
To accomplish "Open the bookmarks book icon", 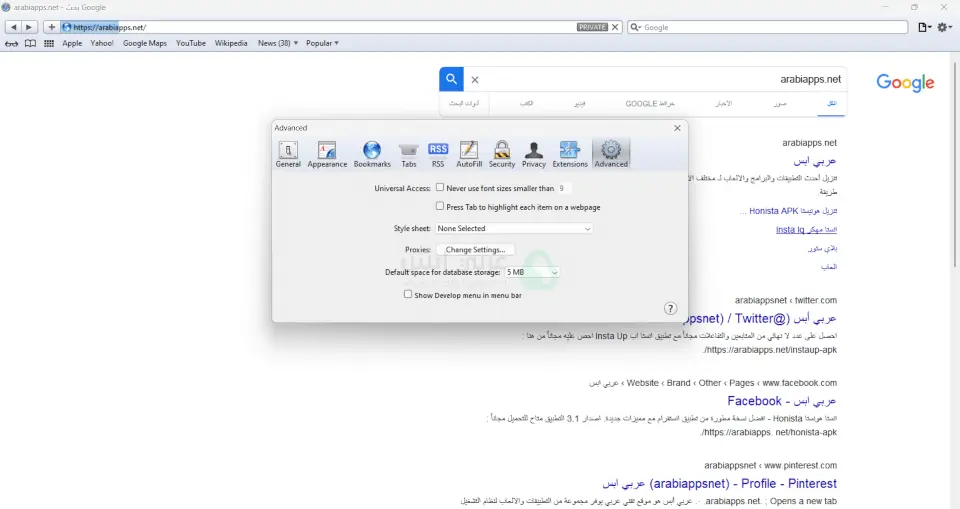I will pyautogui.click(x=30, y=43).
